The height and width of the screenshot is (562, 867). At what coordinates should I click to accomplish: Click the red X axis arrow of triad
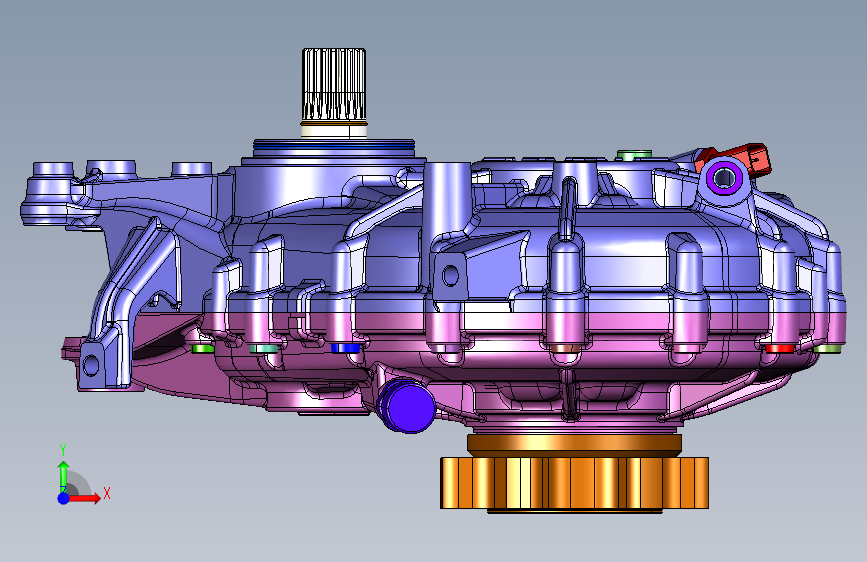[x=84, y=498]
